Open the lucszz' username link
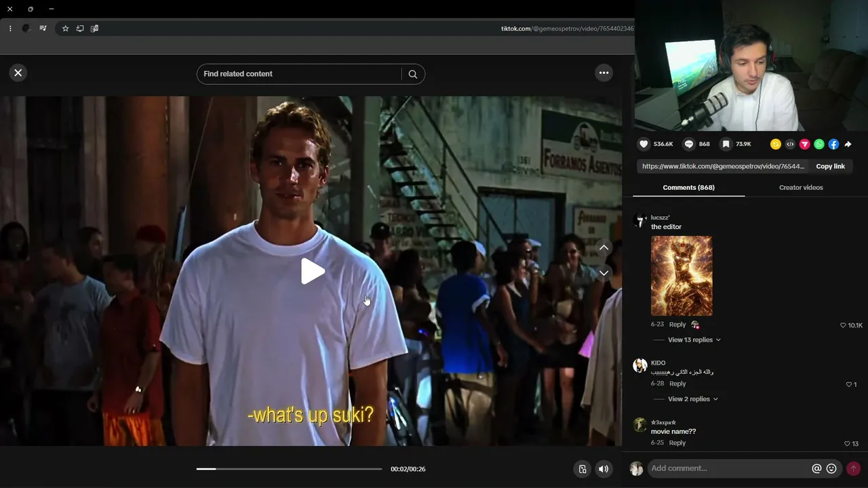 point(660,218)
